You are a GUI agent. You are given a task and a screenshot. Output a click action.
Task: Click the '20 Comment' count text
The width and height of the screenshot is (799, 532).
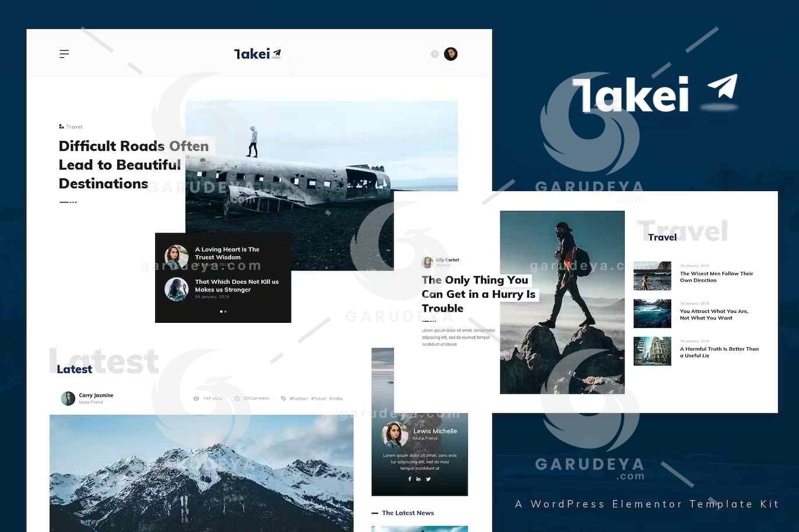pos(257,399)
